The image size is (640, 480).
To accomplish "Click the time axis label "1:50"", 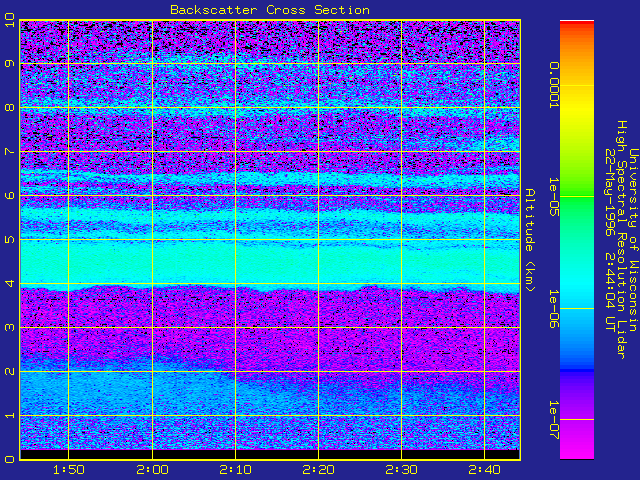I will (x=69, y=470).
